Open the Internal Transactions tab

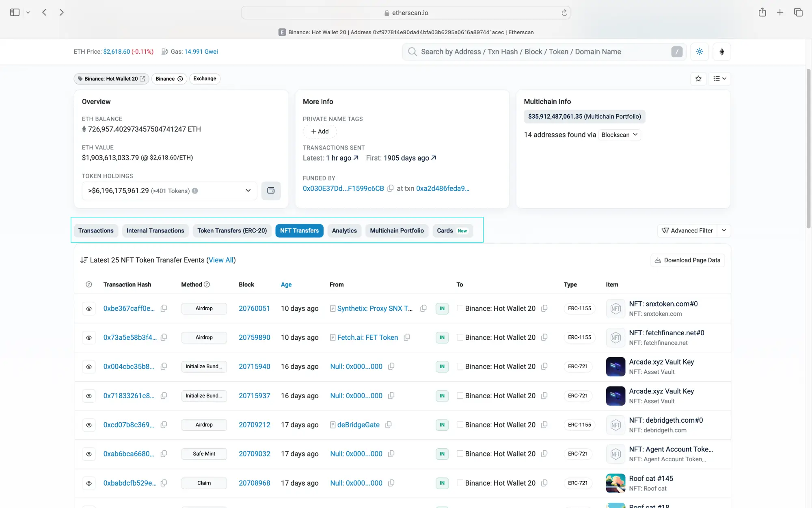155,230
